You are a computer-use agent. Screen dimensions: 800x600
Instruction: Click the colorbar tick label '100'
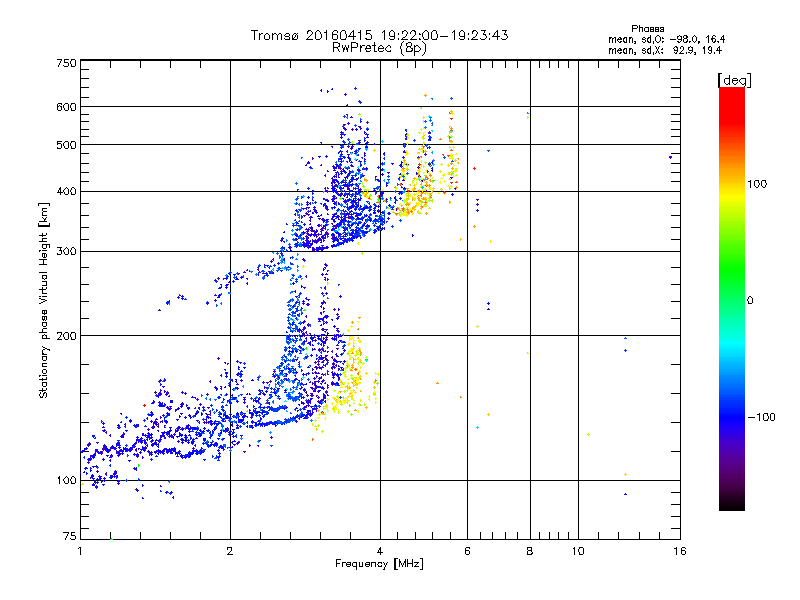click(757, 184)
